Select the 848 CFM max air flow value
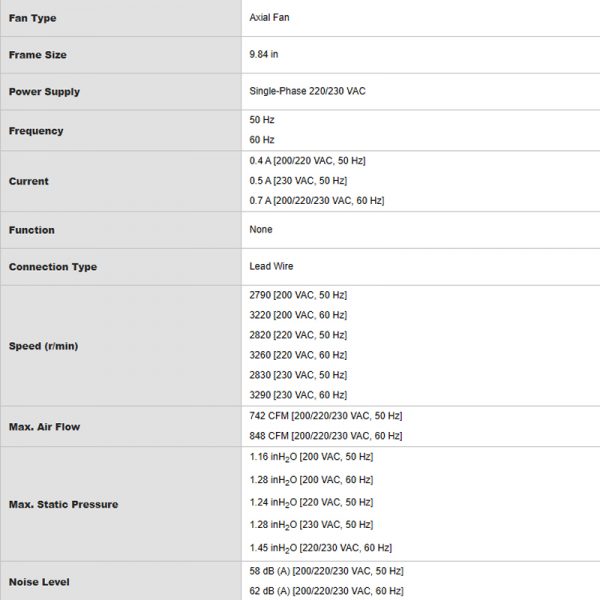 click(x=326, y=436)
